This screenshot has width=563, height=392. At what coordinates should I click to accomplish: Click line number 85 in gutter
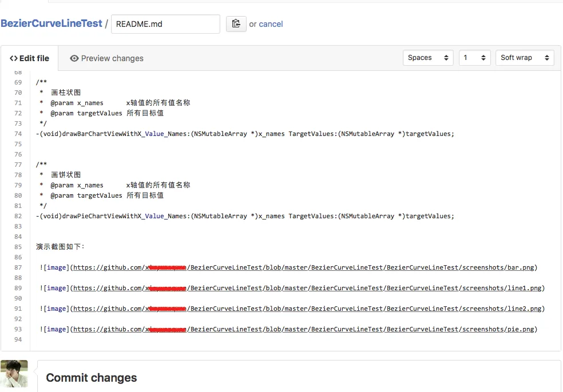click(x=18, y=247)
